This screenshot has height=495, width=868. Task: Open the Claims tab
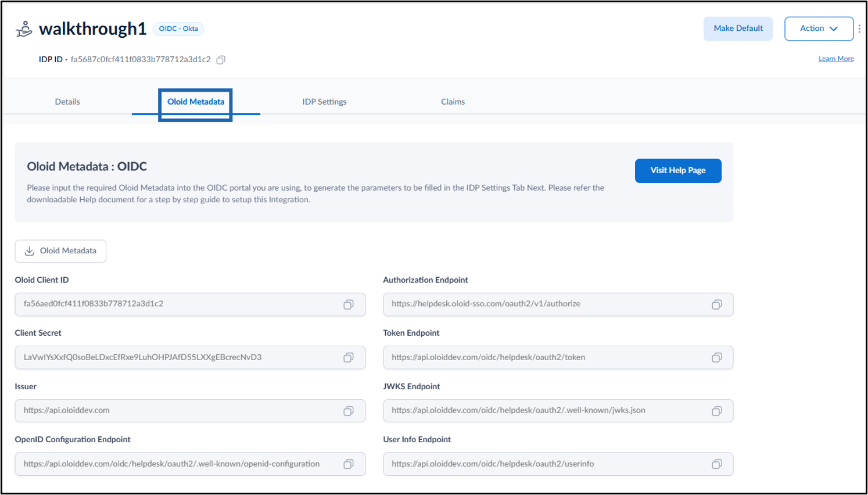(453, 102)
